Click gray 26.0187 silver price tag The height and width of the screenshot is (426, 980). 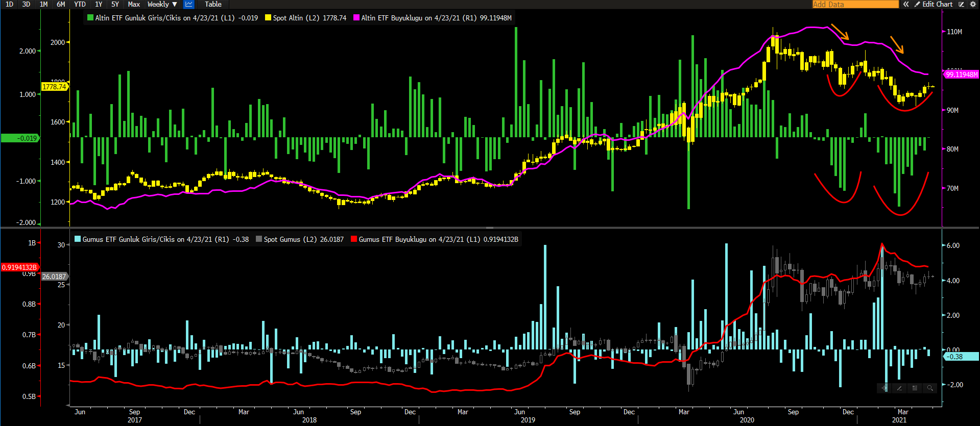coord(54,277)
